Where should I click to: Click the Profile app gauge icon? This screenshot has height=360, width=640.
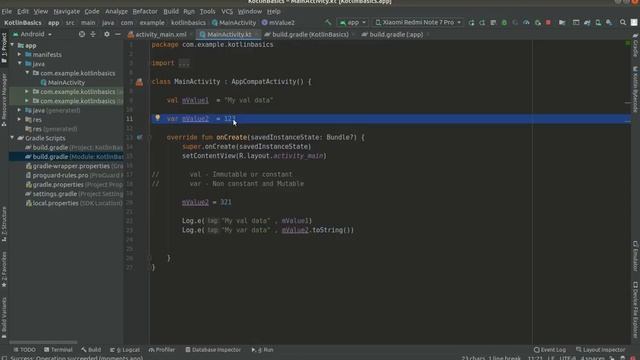point(526,23)
